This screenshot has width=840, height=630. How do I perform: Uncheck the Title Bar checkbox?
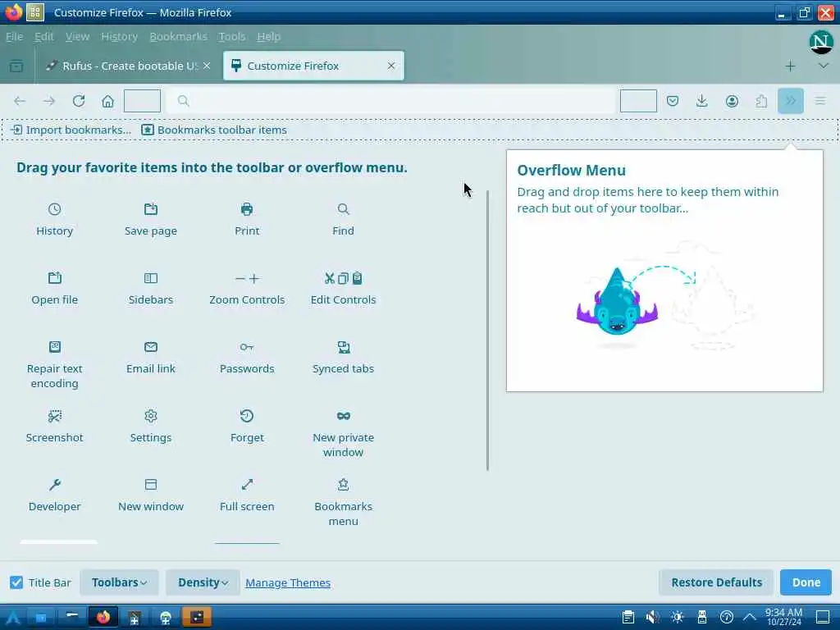16,582
